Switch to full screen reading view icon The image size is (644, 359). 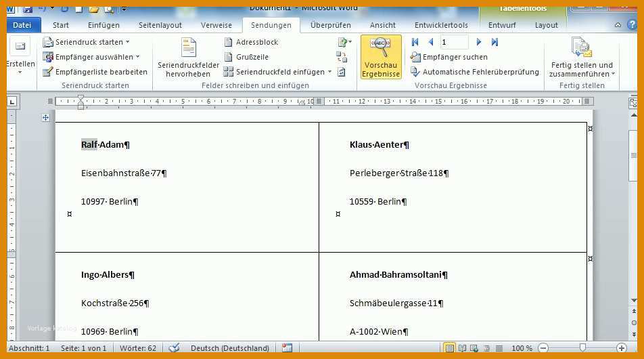462,348
